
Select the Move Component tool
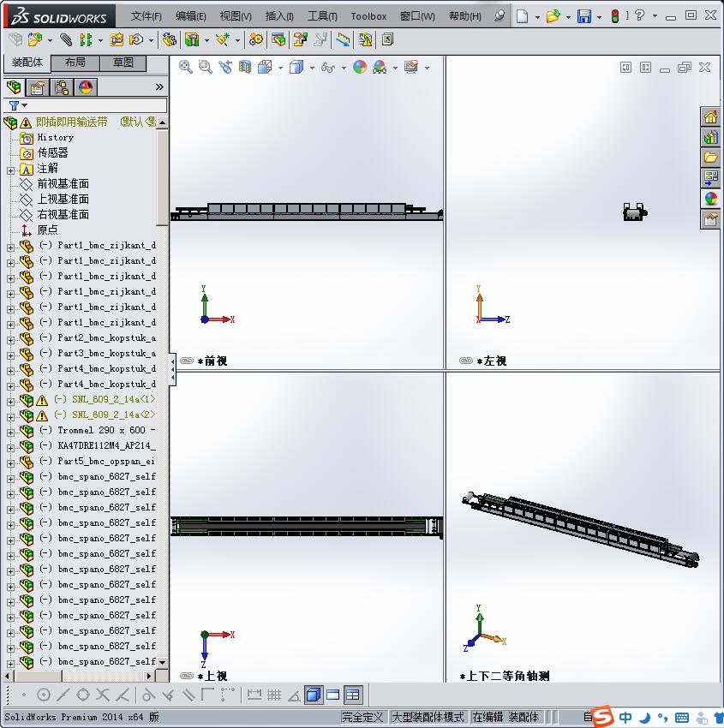(x=136, y=40)
